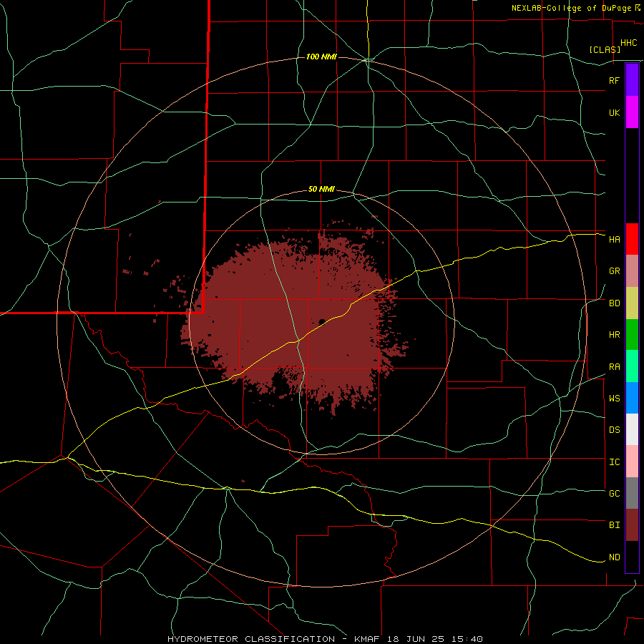Viewport: 644px width, 644px height.
Task: Click the '100 NMI' range ring label
Action: (x=321, y=57)
